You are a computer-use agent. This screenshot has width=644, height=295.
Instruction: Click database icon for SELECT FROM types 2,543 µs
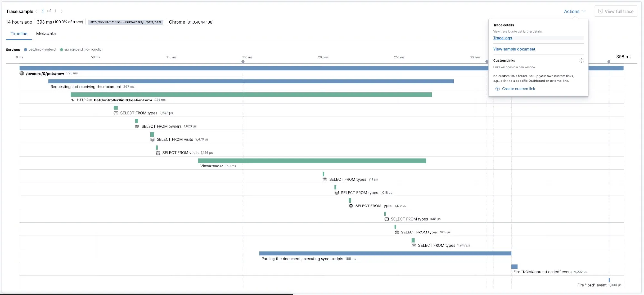116,113
